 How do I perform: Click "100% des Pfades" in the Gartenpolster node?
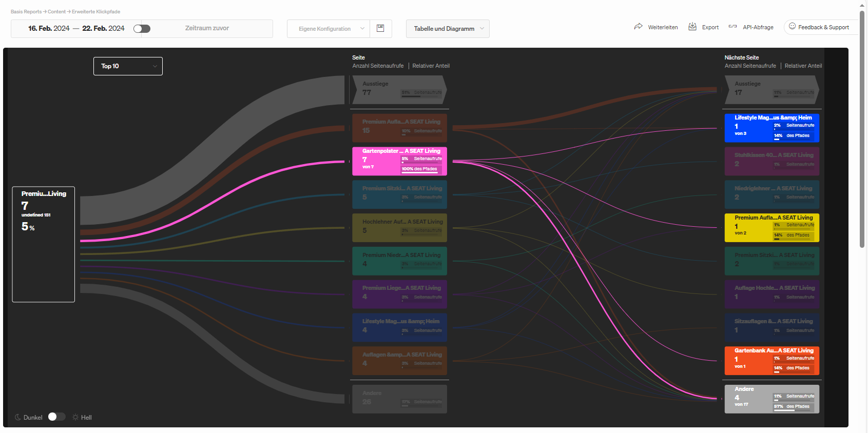[419, 169]
